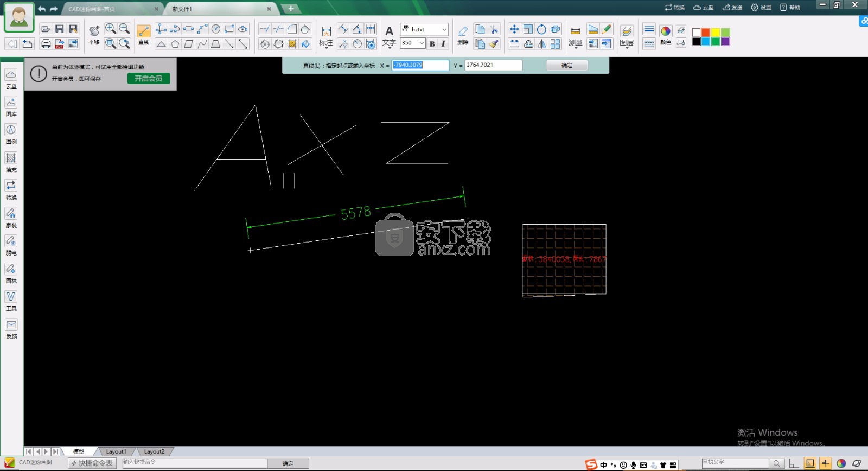Click the Format painter brush icon
The height and width of the screenshot is (471, 868).
(494, 44)
